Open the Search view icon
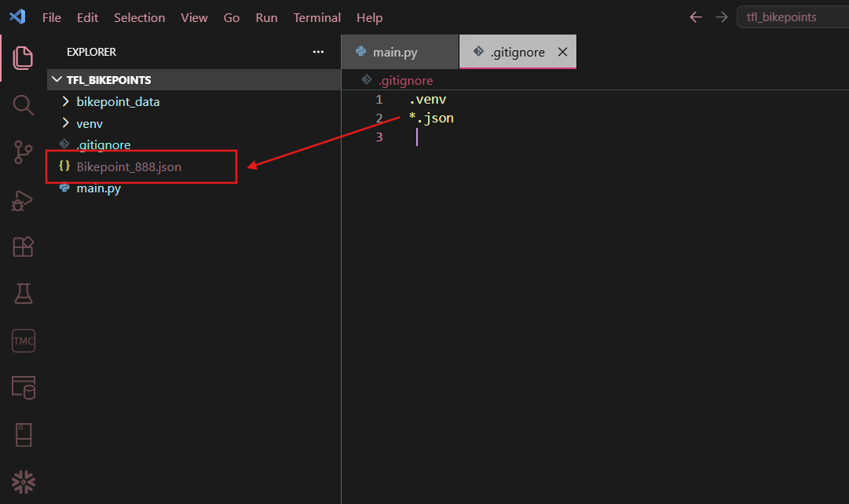This screenshot has height=504, width=849. (x=23, y=105)
